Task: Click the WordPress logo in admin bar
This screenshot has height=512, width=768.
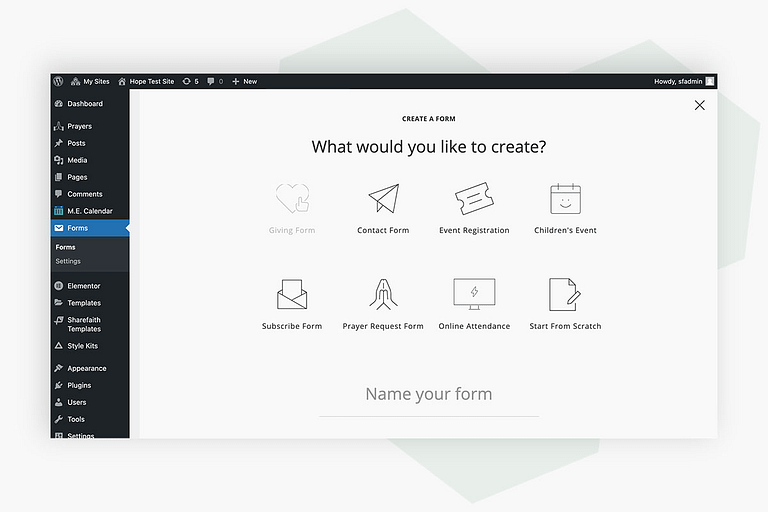Action: point(59,81)
